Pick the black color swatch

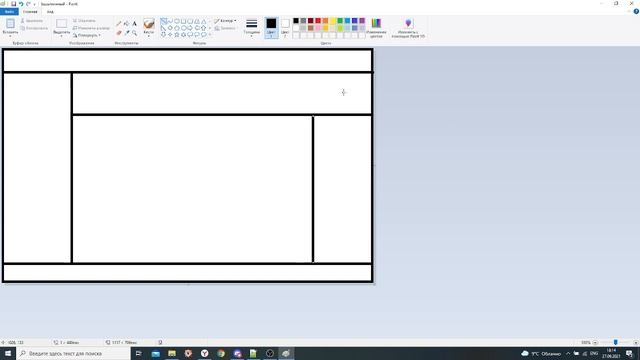point(296,21)
